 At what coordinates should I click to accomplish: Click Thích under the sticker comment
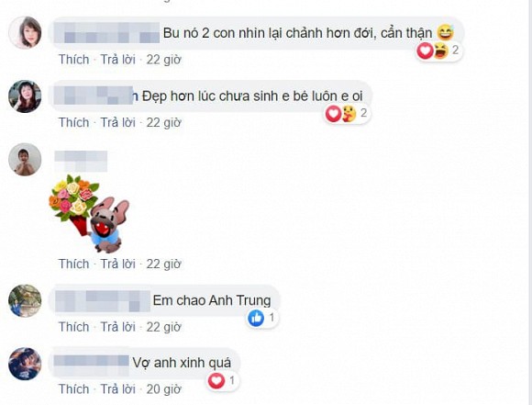click(x=74, y=264)
